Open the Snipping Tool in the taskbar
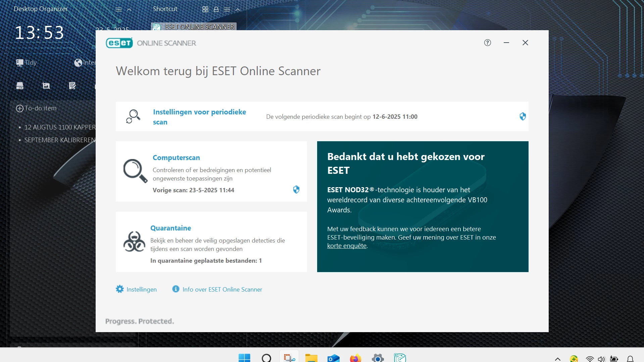Image resolution: width=644 pixels, height=362 pixels. 289,358
